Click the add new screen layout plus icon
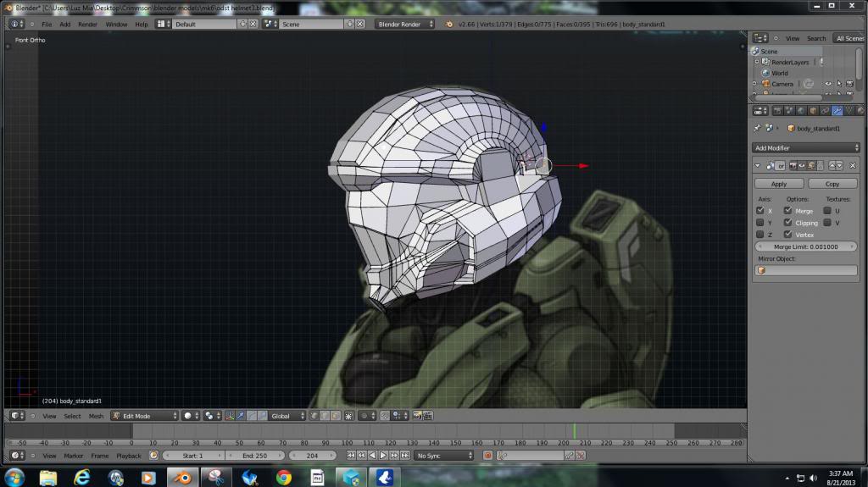Viewport: 868px width, 487px height. (x=243, y=24)
